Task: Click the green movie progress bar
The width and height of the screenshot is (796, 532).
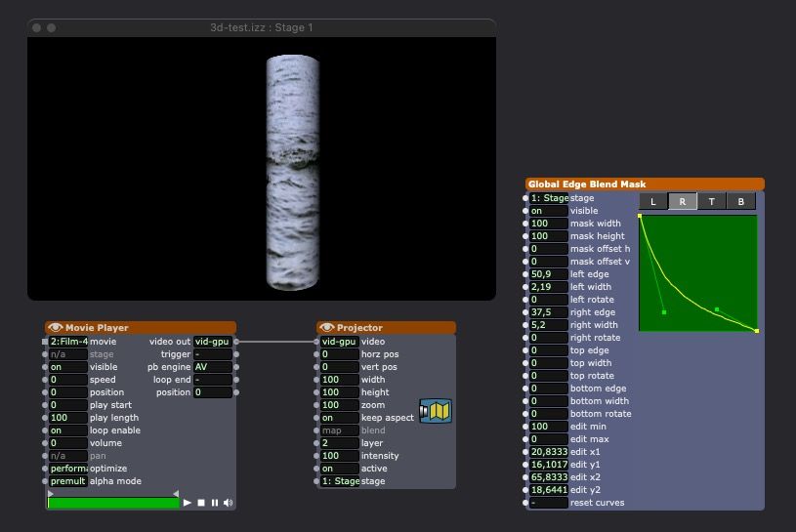Action: click(x=113, y=503)
